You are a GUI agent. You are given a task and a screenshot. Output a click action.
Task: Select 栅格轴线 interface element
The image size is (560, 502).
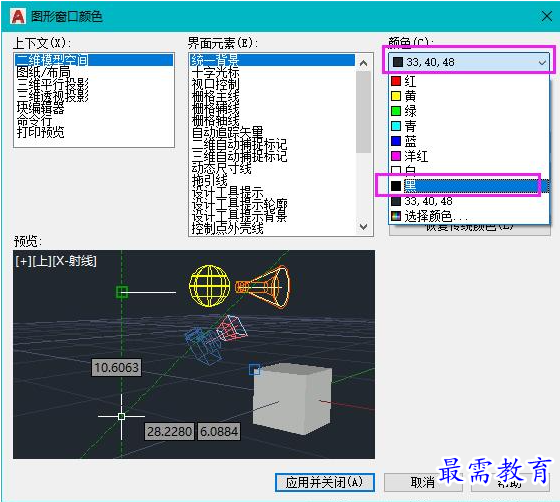[272, 120]
